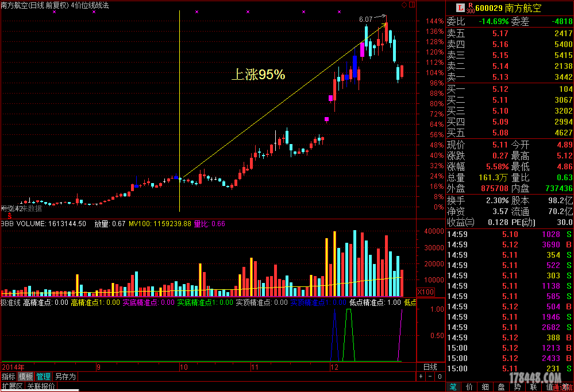Select the 管理 tab
This screenshot has height=392, width=574.
(44, 377)
